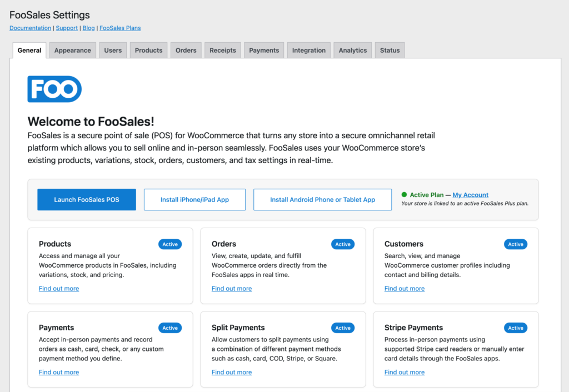
Task: Click Install iPhone/iPad App button
Action: click(x=194, y=199)
